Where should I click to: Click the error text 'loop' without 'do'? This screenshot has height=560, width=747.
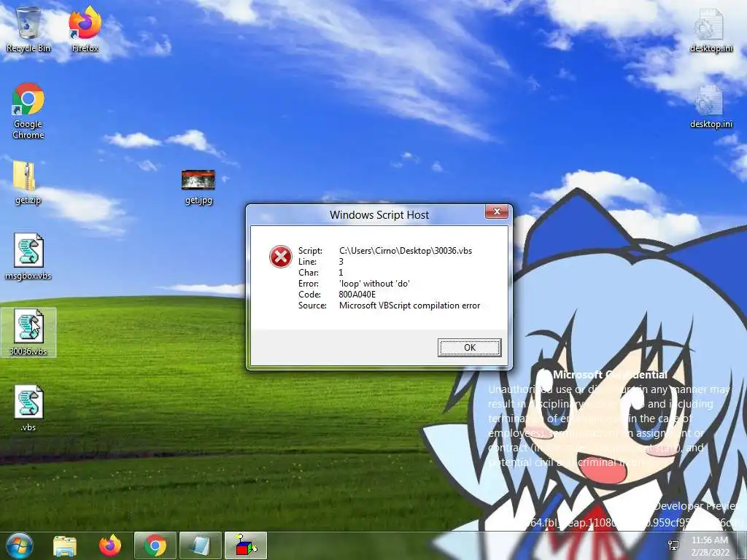coord(374,284)
